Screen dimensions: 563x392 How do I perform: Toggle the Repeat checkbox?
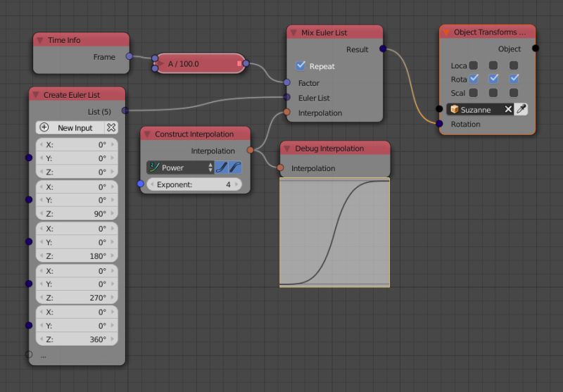(x=301, y=65)
